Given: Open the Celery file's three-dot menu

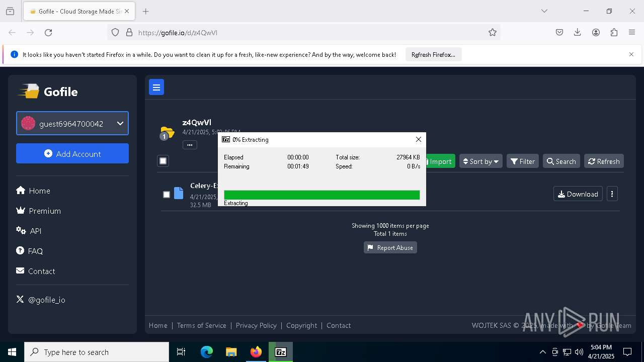Looking at the screenshot, I should [612, 194].
